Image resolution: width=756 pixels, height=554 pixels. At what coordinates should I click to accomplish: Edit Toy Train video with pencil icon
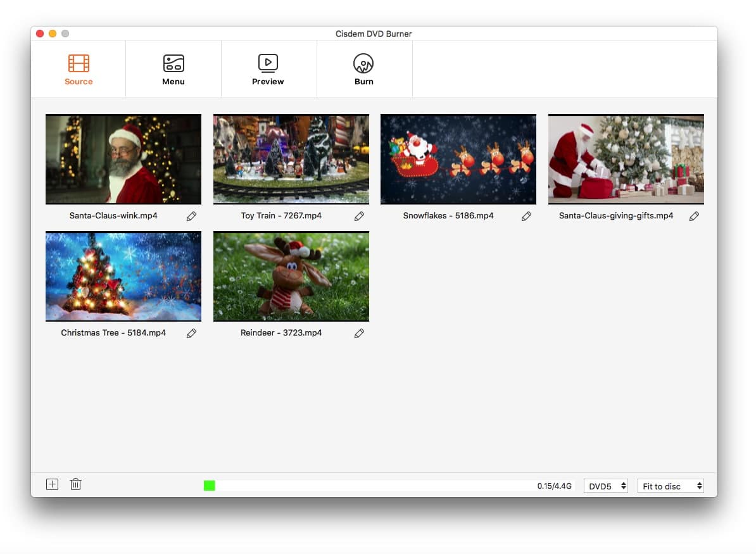(x=359, y=216)
